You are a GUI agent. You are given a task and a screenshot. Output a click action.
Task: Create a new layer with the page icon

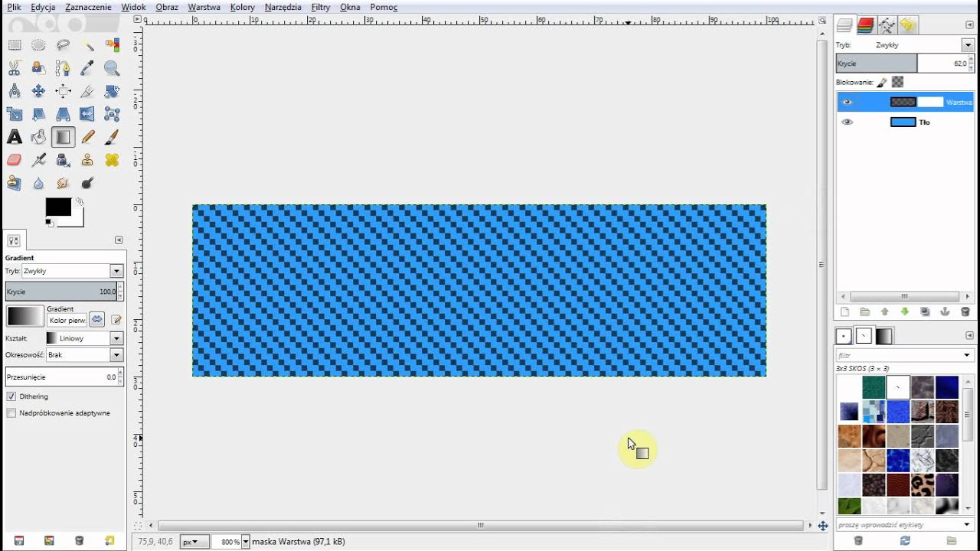(845, 311)
